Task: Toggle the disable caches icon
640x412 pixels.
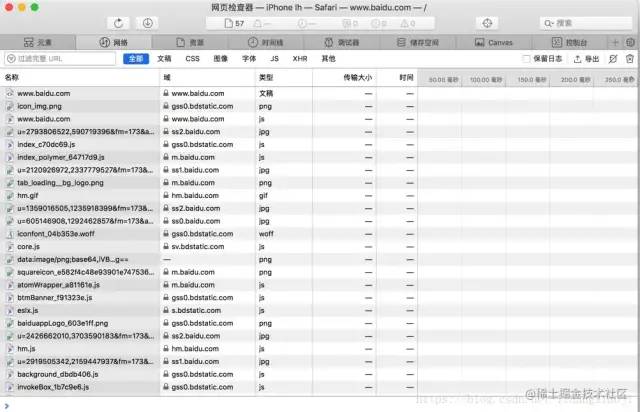Action: [613, 59]
